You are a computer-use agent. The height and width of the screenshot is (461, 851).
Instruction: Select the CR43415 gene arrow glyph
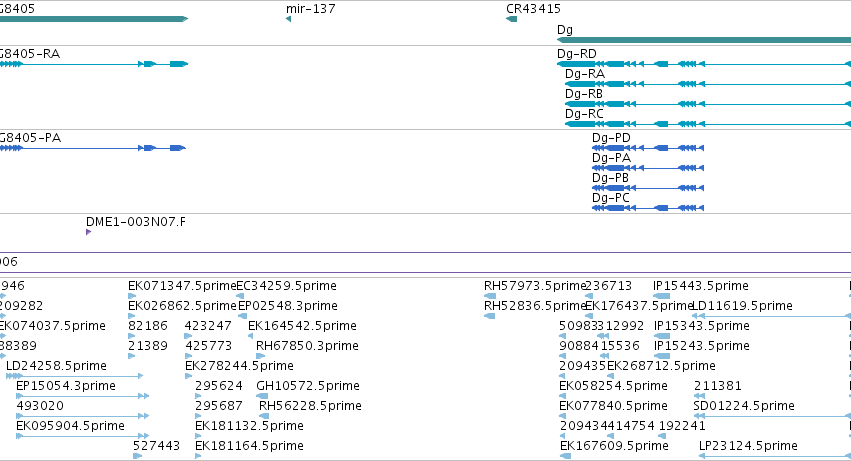coord(511,19)
